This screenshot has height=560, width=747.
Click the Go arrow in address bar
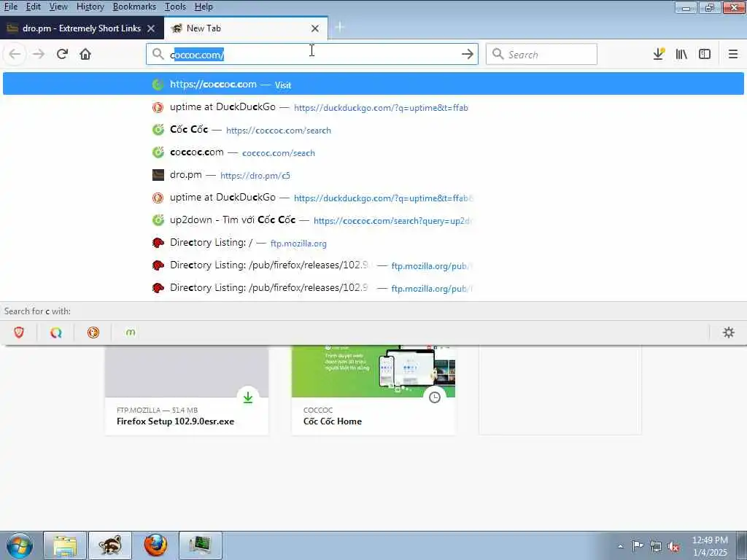468,54
